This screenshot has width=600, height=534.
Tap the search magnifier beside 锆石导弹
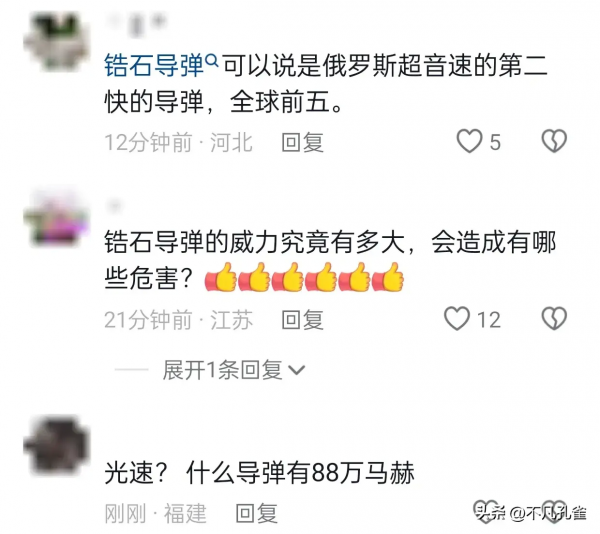pos(212,60)
